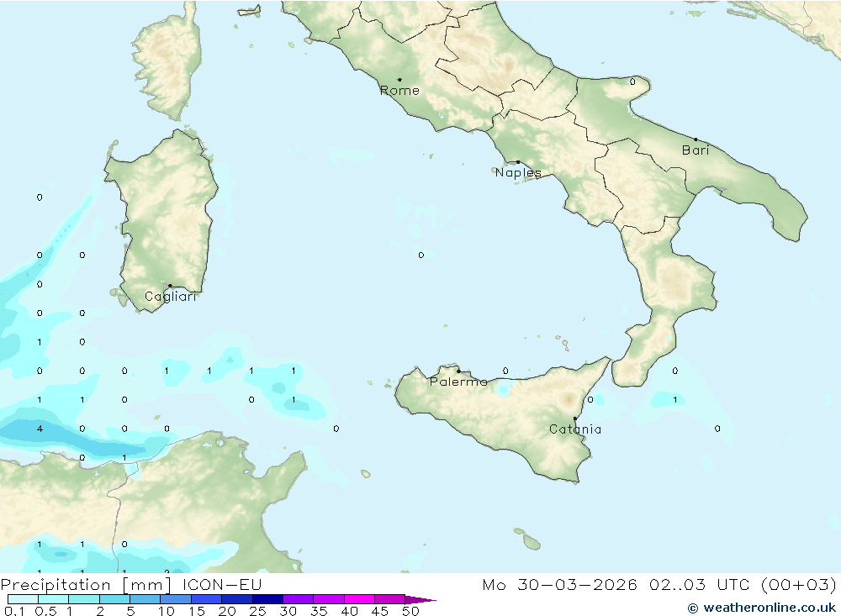Click the Bari city dot marker
The width and height of the screenshot is (841, 616).
(x=696, y=140)
